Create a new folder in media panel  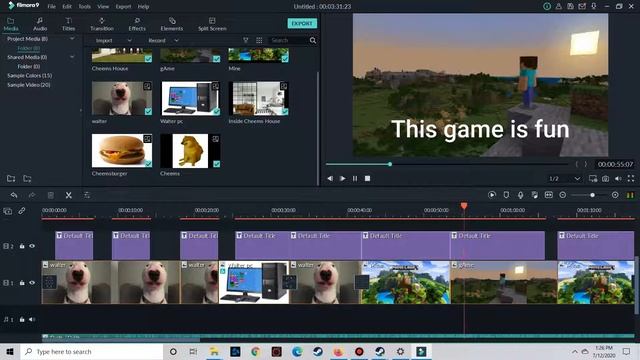tap(11, 178)
